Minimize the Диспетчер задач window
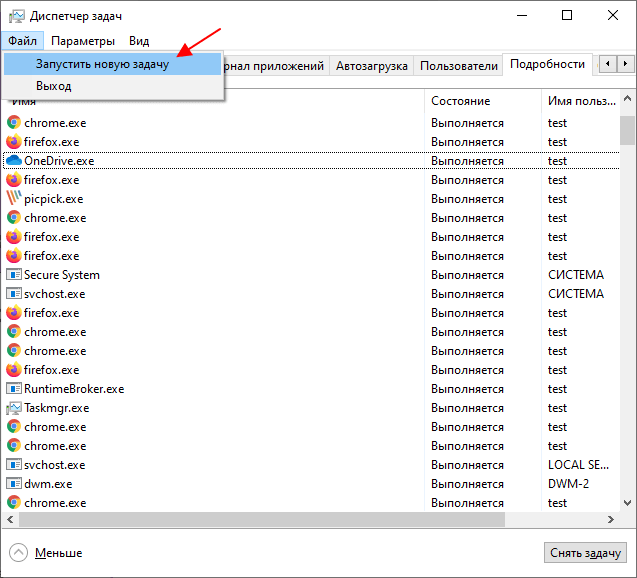The image size is (637, 578). click(x=522, y=15)
